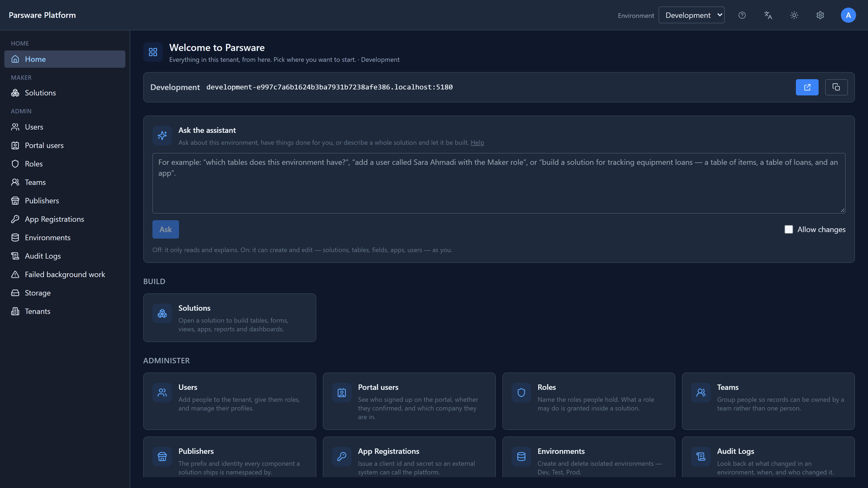Image resolution: width=868 pixels, height=488 pixels.
Task: Enable the Allow changes checkbox
Action: pyautogui.click(x=789, y=229)
